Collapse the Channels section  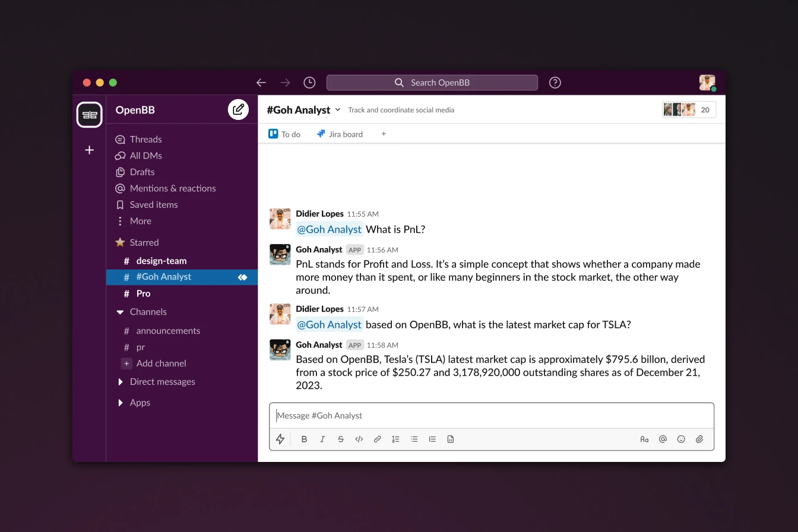121,312
